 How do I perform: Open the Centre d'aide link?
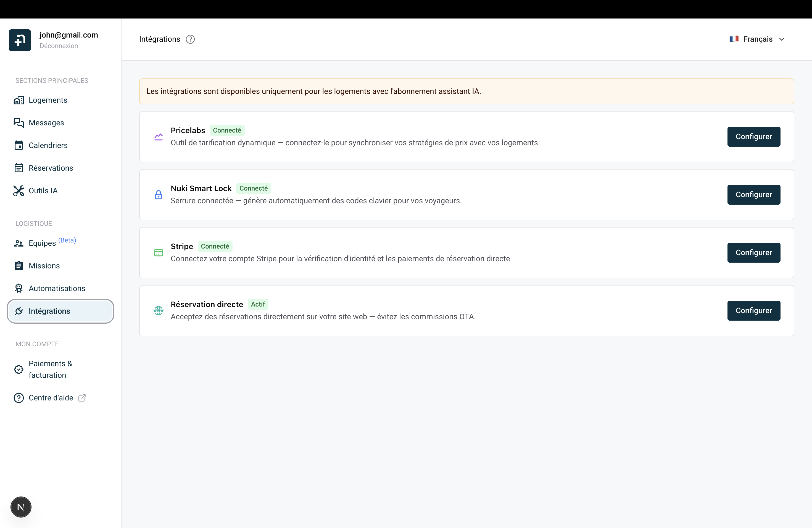coord(60,398)
